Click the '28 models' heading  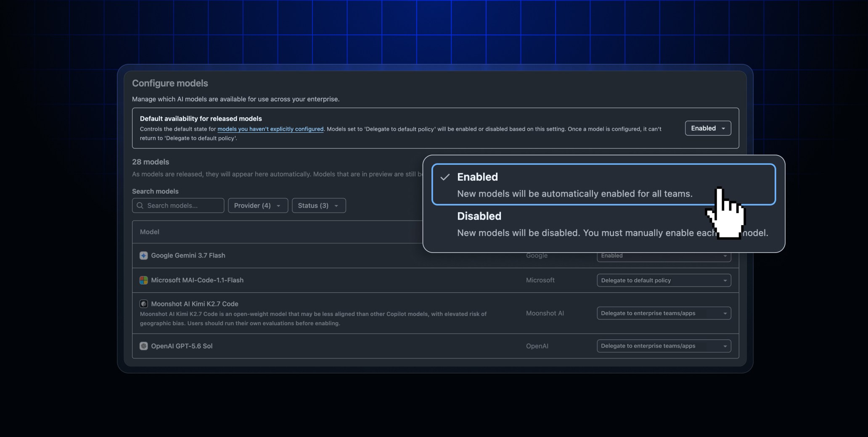[151, 162]
